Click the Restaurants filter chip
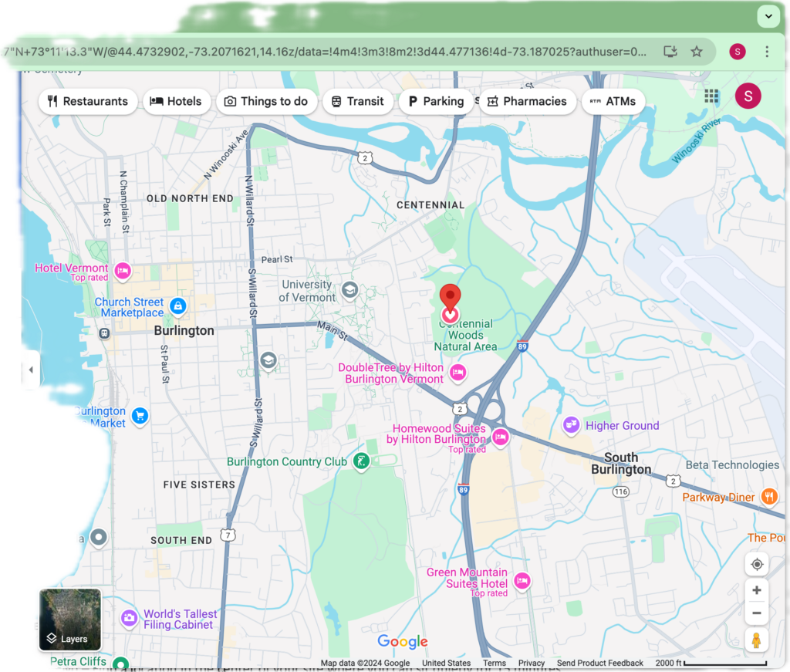Screen dimensions: 790x672 [x=88, y=101]
